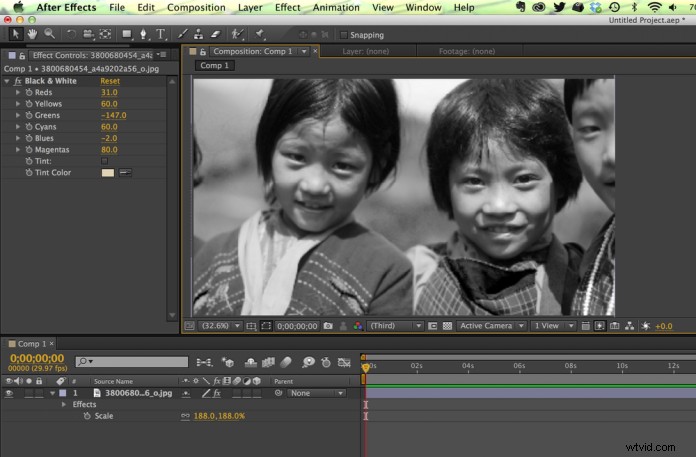Click the Reset Exposure icon

(x=646, y=326)
